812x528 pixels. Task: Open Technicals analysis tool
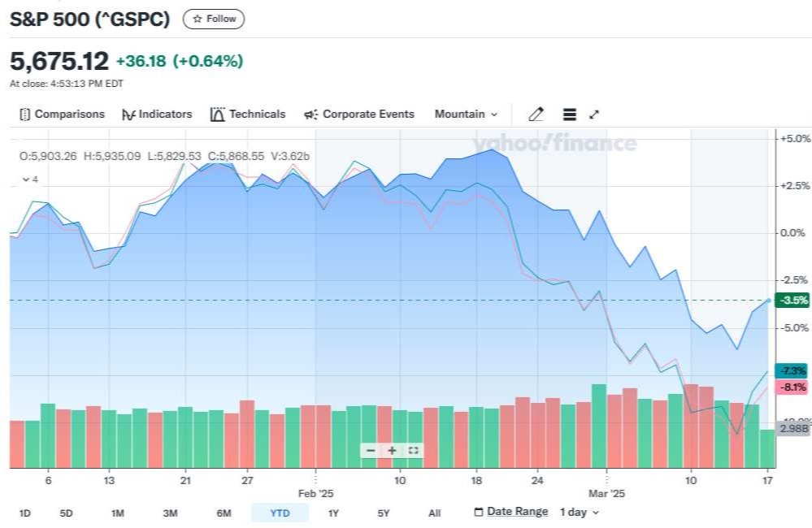(248, 115)
